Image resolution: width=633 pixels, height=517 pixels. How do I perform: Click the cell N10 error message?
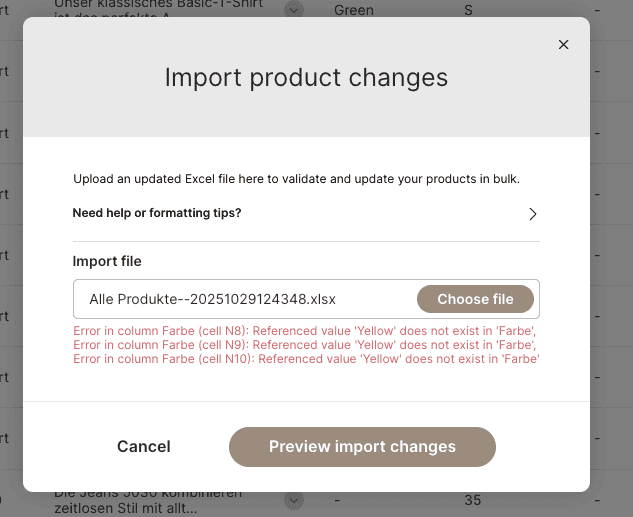tap(306, 358)
